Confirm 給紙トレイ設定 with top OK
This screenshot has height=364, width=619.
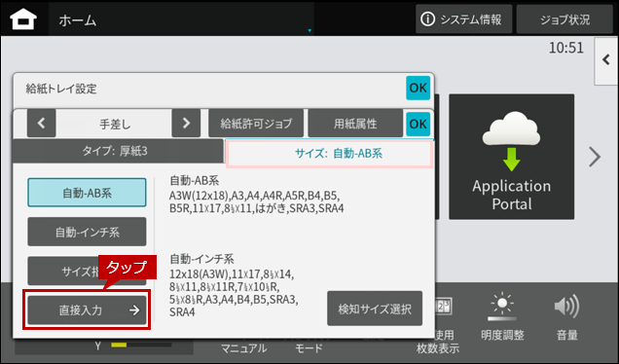click(418, 88)
